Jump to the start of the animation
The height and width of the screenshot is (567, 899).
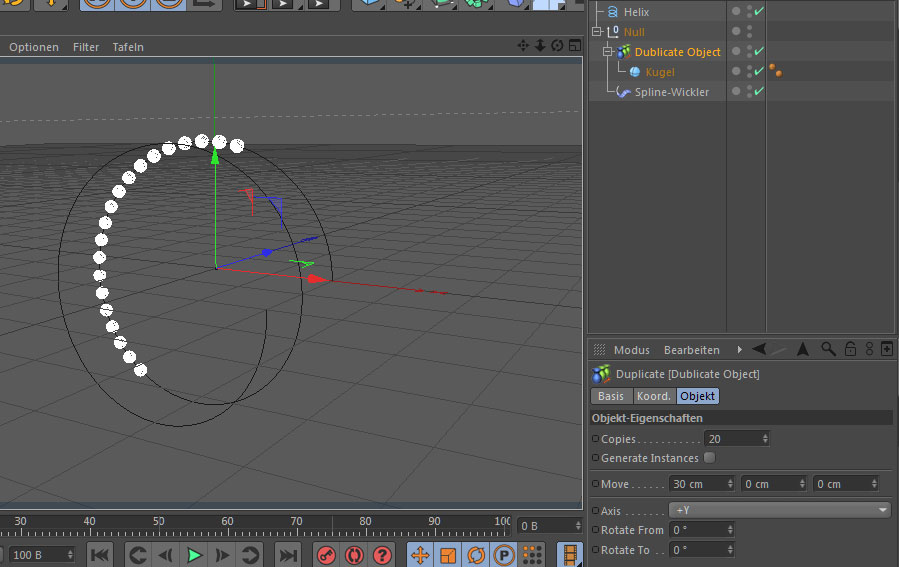[100, 555]
